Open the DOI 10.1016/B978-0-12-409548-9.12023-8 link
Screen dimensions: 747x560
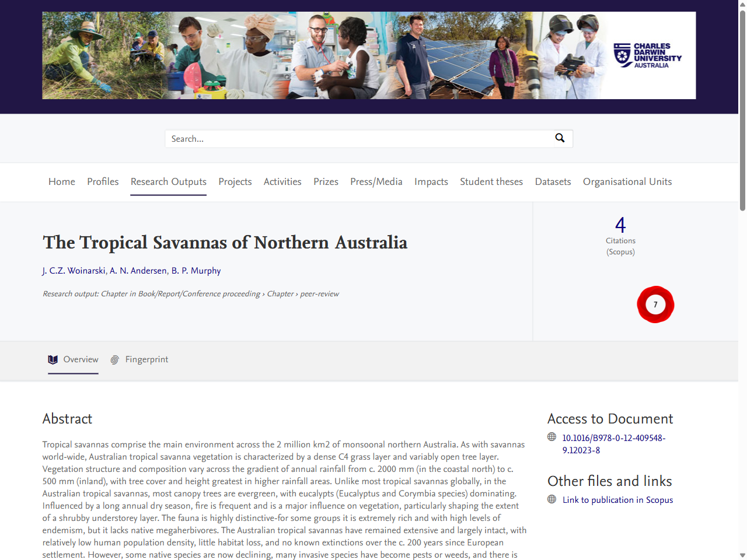(613, 443)
